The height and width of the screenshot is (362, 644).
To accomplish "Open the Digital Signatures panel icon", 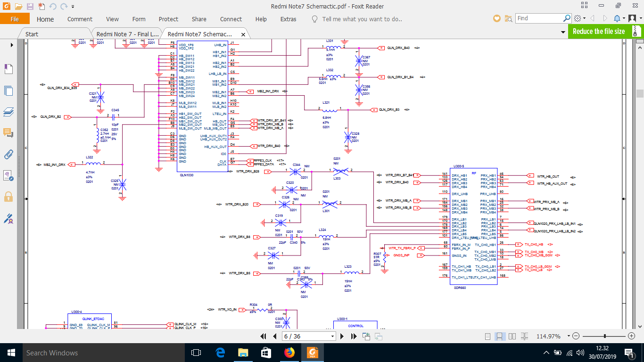I will (8, 176).
